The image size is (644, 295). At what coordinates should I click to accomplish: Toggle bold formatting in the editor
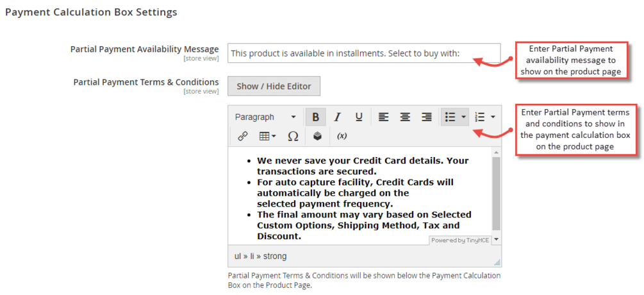click(x=315, y=117)
